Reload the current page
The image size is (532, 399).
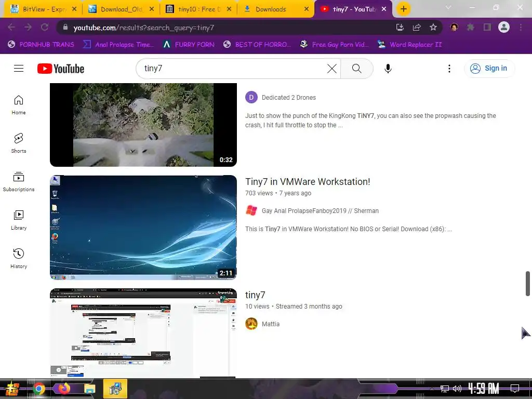[45, 28]
